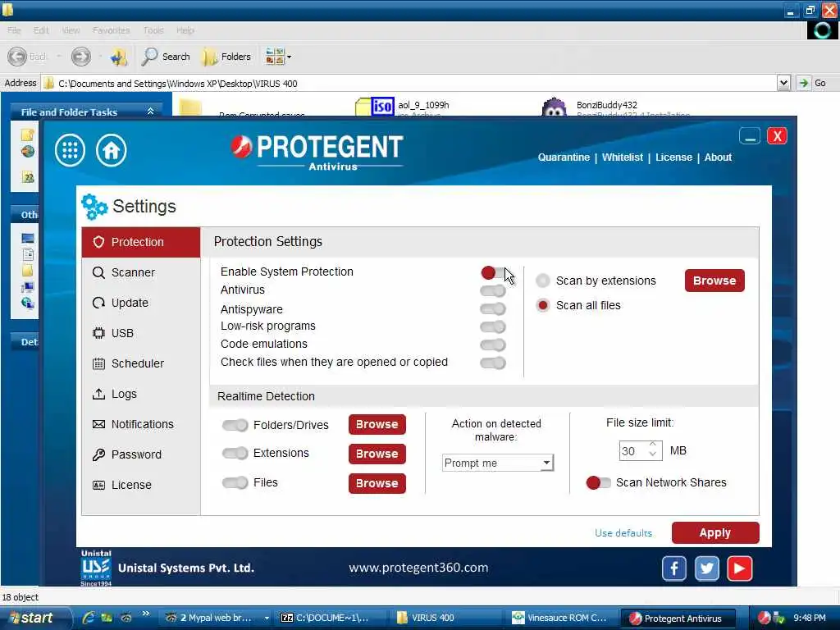Viewport: 840px width, 630px height.
Task: Click Browse for Files
Action: pos(377,483)
